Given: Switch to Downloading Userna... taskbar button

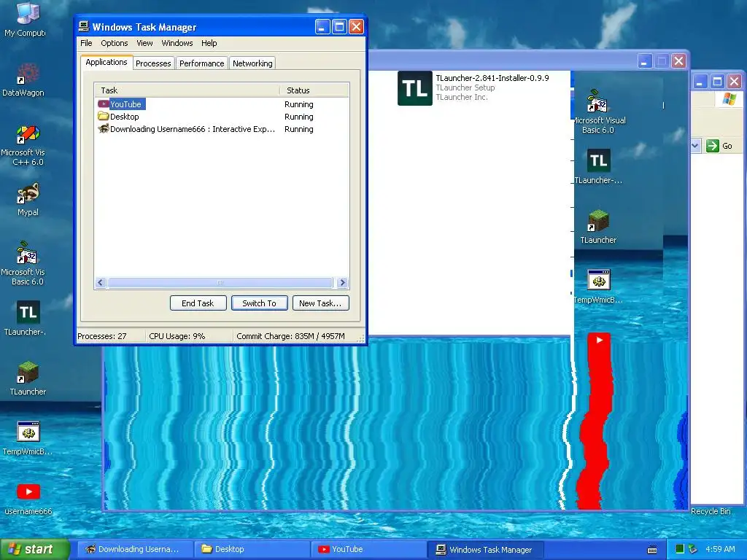Looking at the screenshot, I should pos(134,550).
